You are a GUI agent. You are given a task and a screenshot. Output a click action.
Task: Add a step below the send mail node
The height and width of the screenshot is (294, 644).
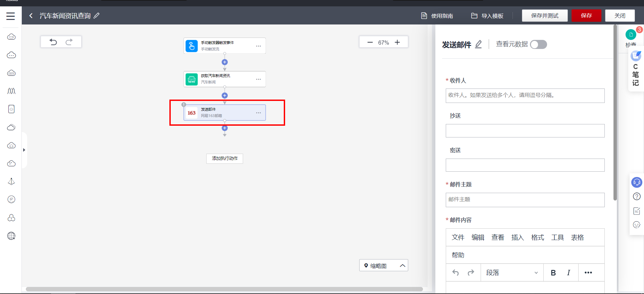[225, 128]
